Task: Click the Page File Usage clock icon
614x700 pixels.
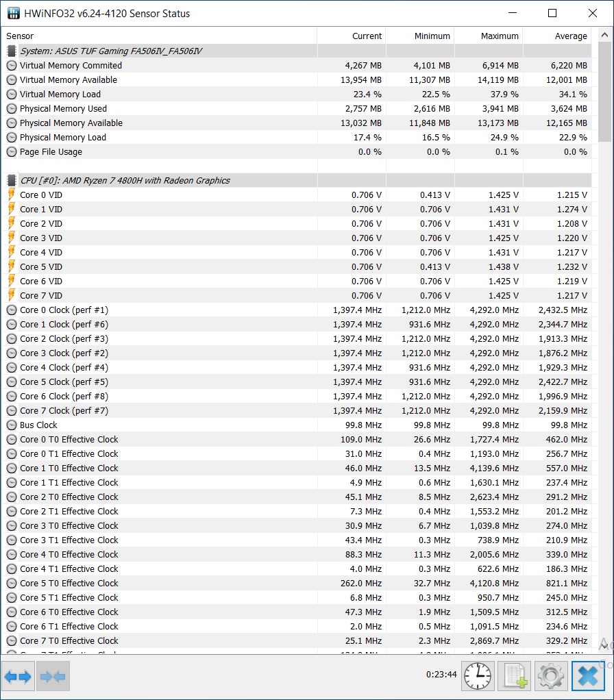Action: (12, 152)
